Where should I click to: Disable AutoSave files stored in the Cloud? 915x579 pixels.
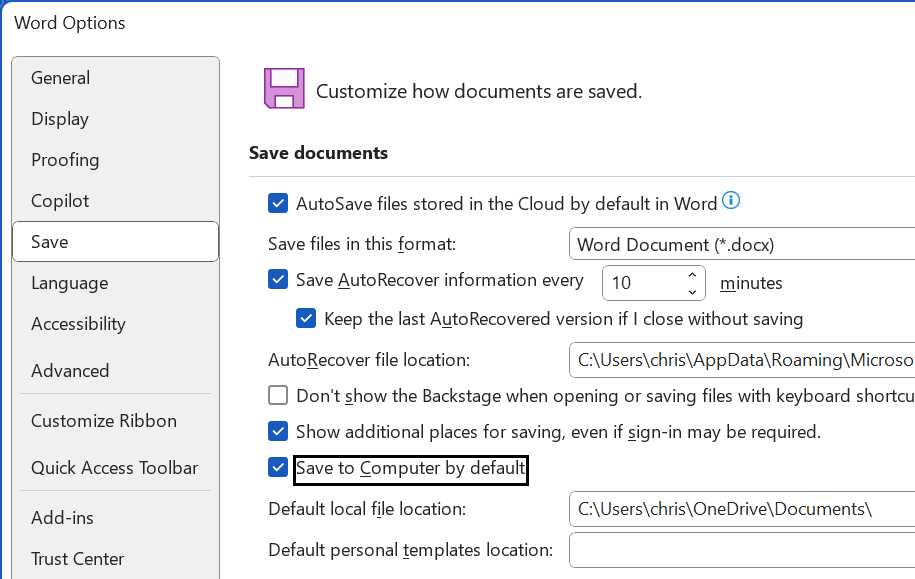click(x=278, y=203)
